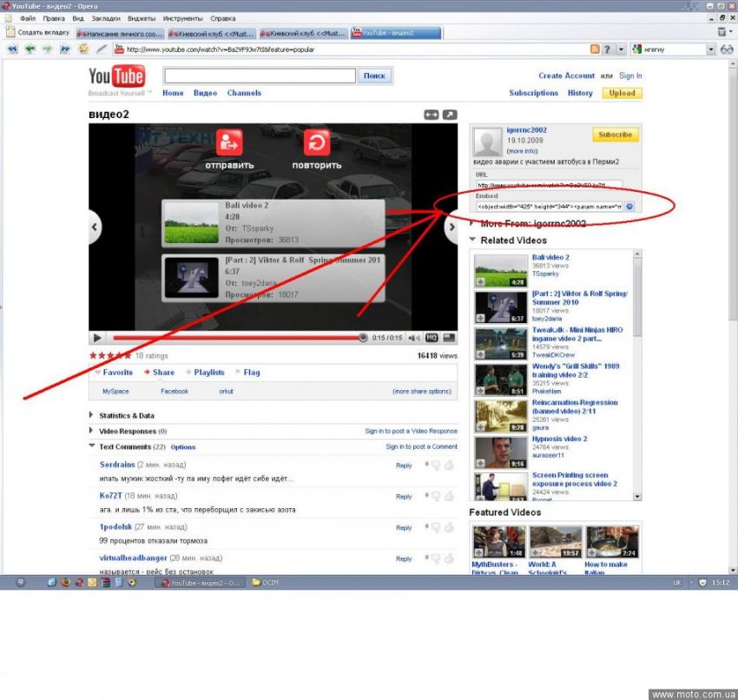Screen dimensions: 738x700
Task: Open the trash can closed-tabs icon
Action: [x=722, y=32]
